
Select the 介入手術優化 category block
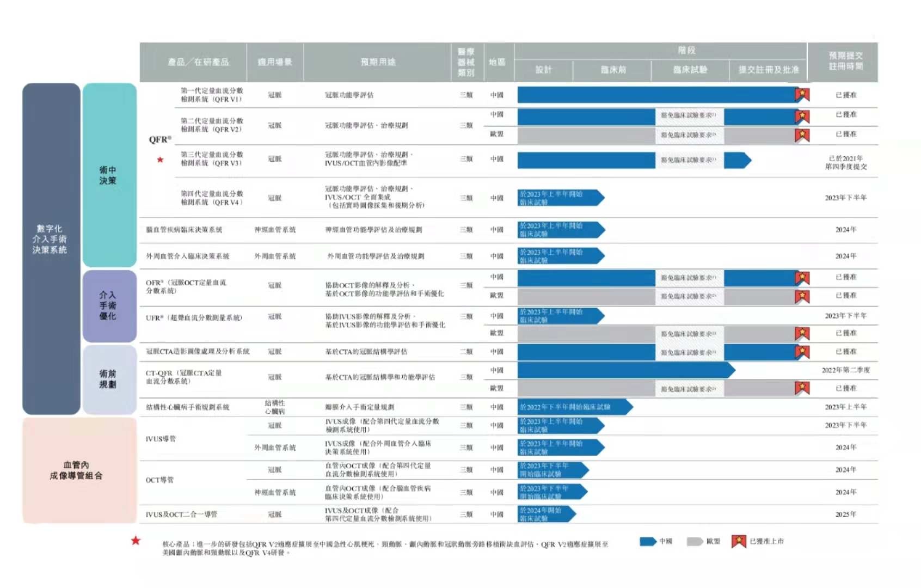coord(109,305)
